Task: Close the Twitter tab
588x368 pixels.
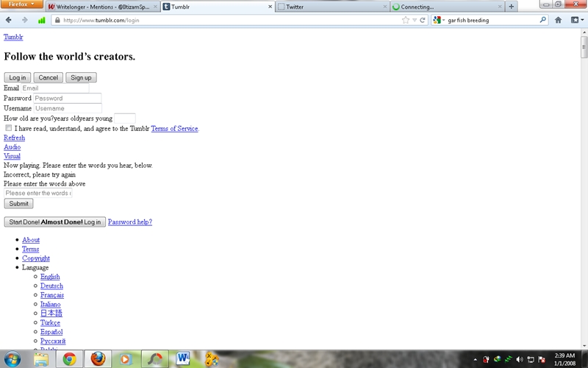Action: pos(385,7)
